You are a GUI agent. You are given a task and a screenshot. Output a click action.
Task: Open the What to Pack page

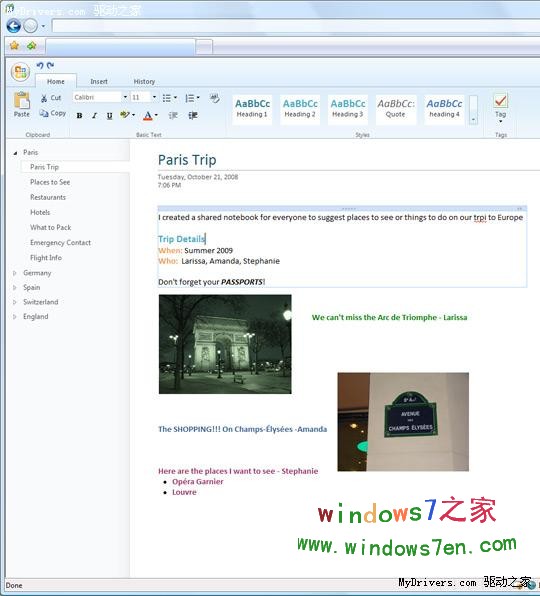click(51, 227)
